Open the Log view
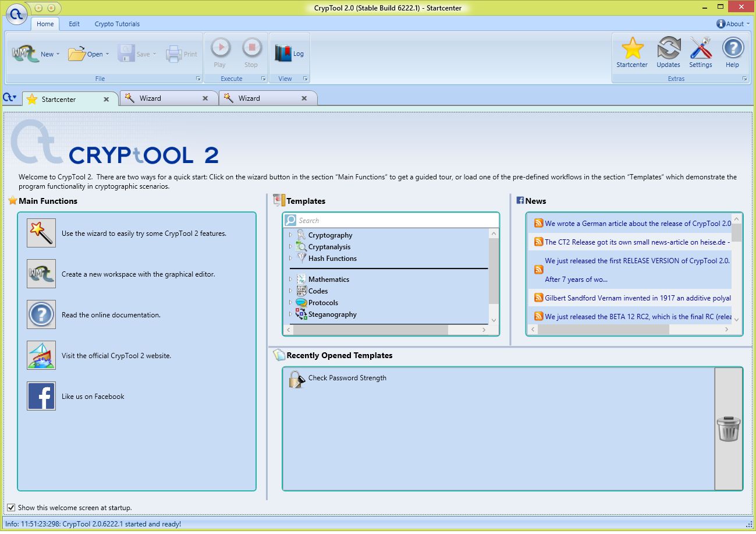 pyautogui.click(x=288, y=53)
